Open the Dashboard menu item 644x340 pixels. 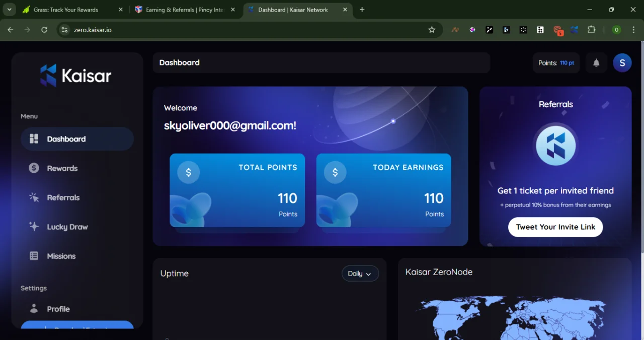(77, 139)
